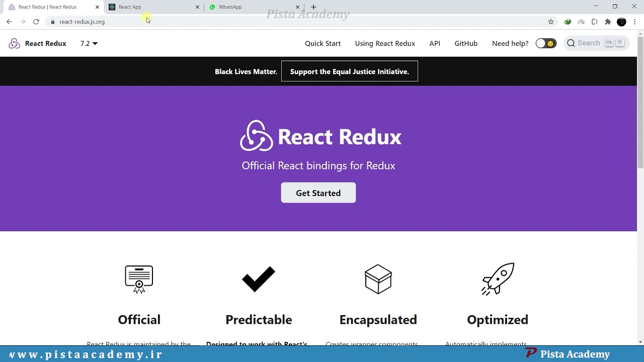Click the magnifier icon in Search

(571, 43)
